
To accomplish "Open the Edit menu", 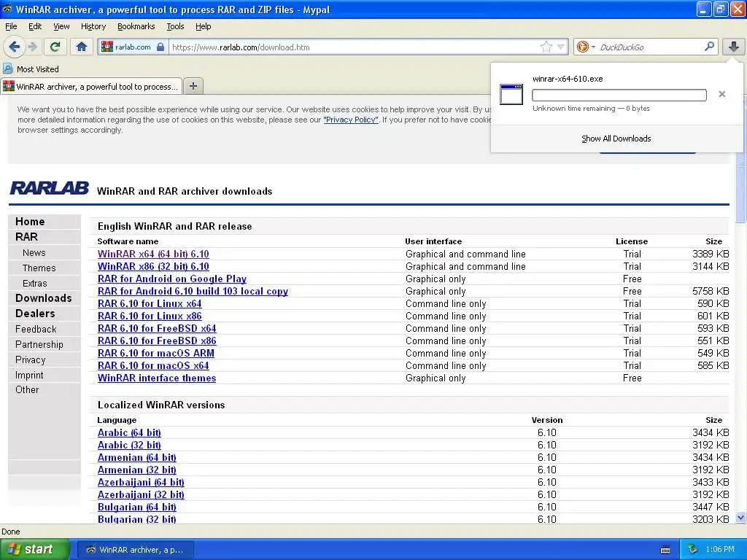I will 35,26.
